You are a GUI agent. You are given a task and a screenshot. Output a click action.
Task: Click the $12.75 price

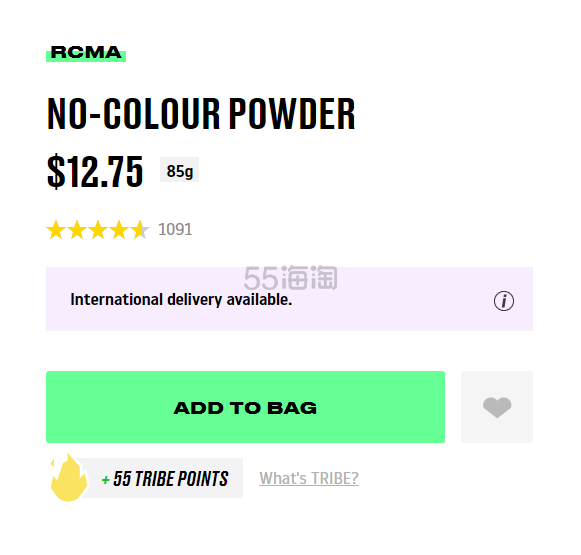coord(95,171)
